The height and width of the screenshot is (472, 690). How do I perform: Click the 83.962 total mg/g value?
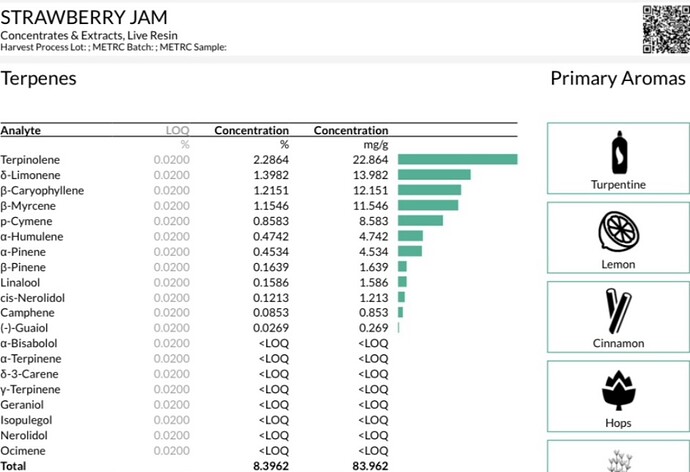click(370, 466)
